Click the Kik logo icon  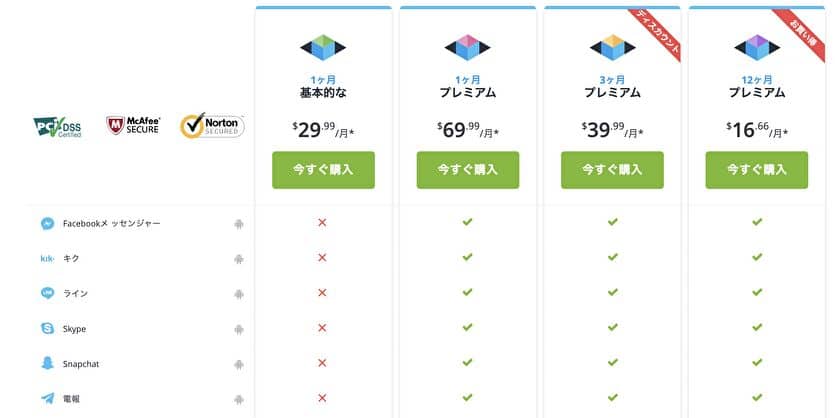[47, 259]
